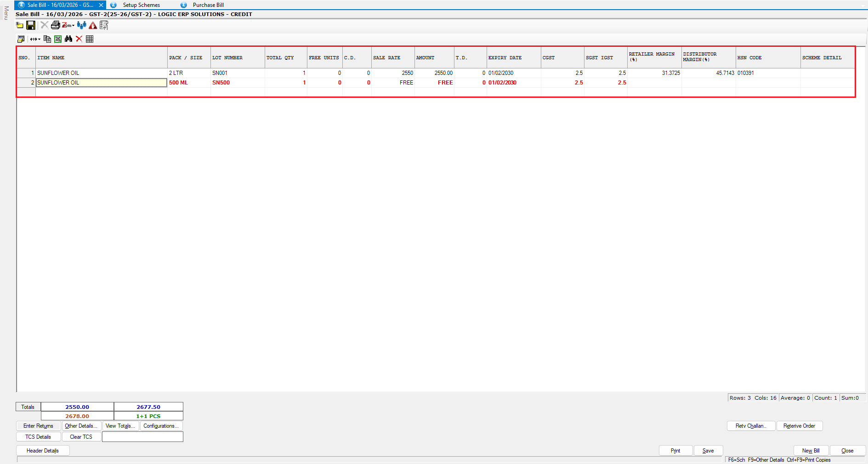Click the copy pages icon
Screen dimensions: 868x464
click(47, 39)
